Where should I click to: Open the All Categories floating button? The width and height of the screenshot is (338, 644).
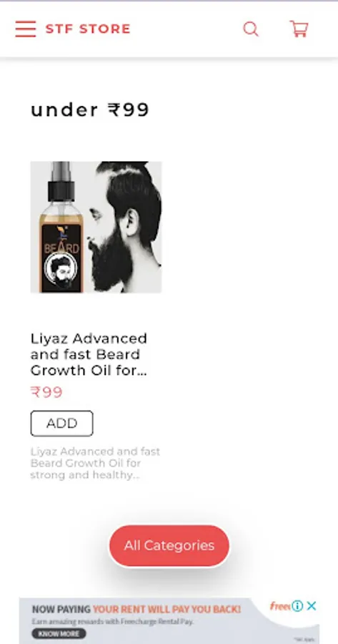tap(169, 546)
